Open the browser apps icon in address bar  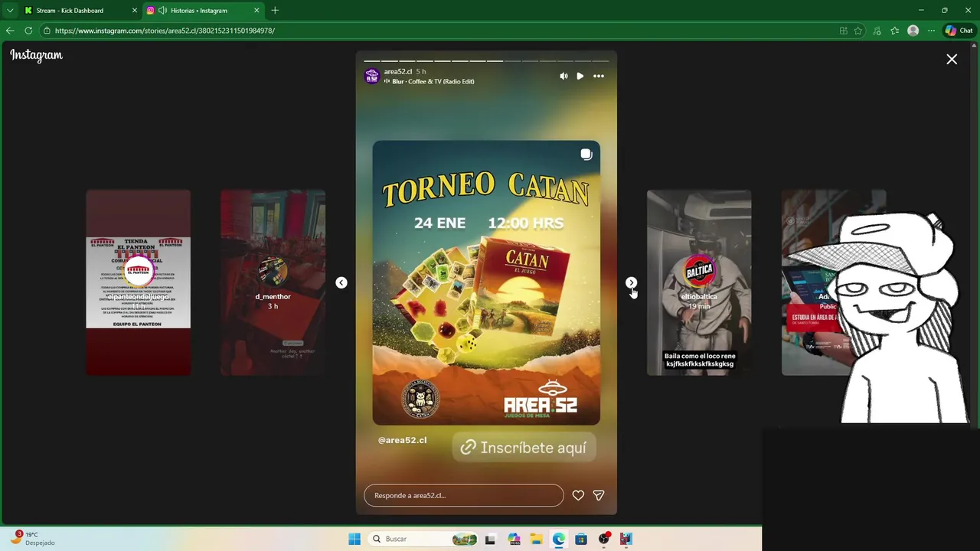(x=843, y=31)
